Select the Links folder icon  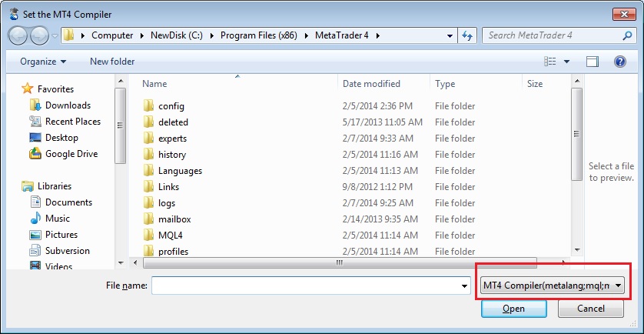tap(148, 187)
